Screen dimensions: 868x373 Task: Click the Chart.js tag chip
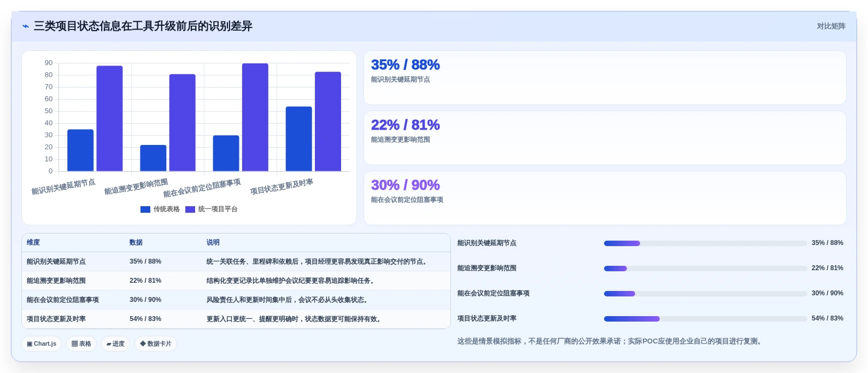pyautogui.click(x=42, y=344)
